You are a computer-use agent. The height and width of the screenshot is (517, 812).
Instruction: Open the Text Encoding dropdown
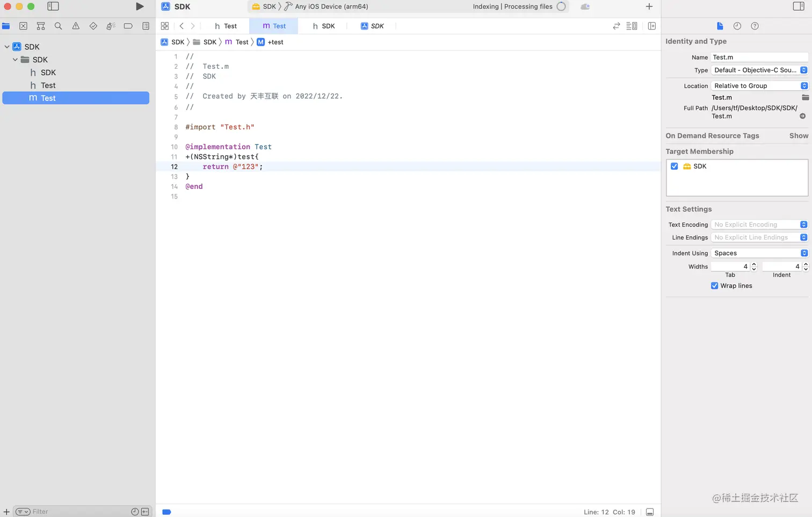759,224
